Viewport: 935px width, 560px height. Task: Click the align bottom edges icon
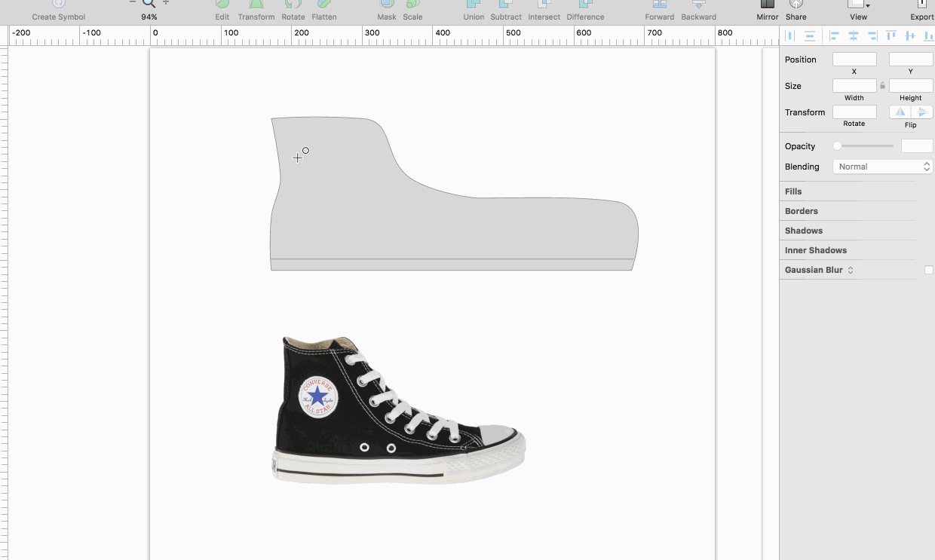(928, 35)
